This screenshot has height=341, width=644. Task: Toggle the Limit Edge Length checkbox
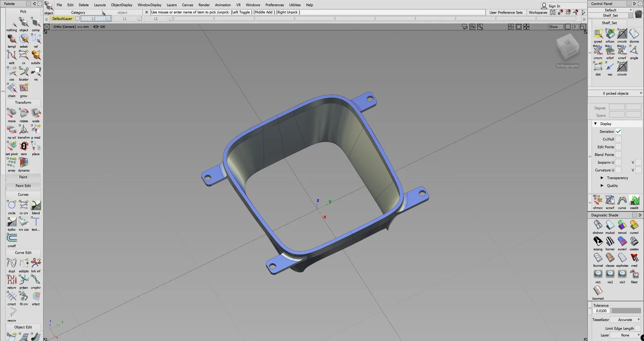(638, 329)
